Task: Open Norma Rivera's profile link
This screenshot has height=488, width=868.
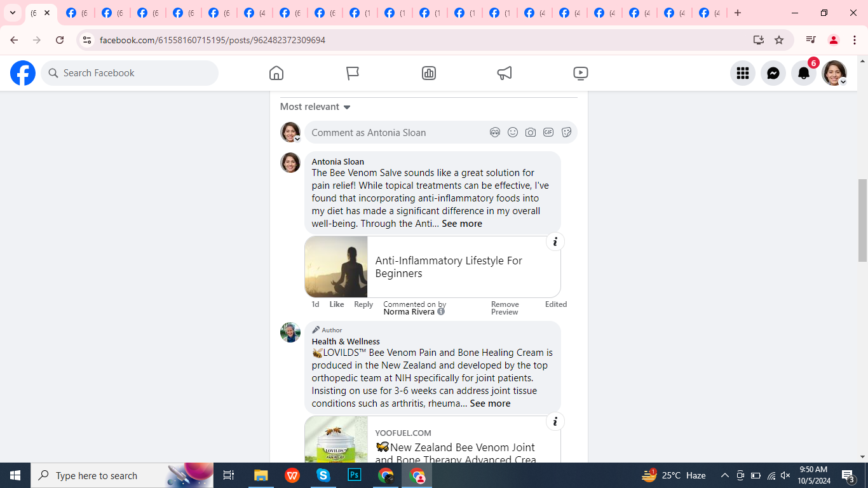Action: click(x=409, y=312)
